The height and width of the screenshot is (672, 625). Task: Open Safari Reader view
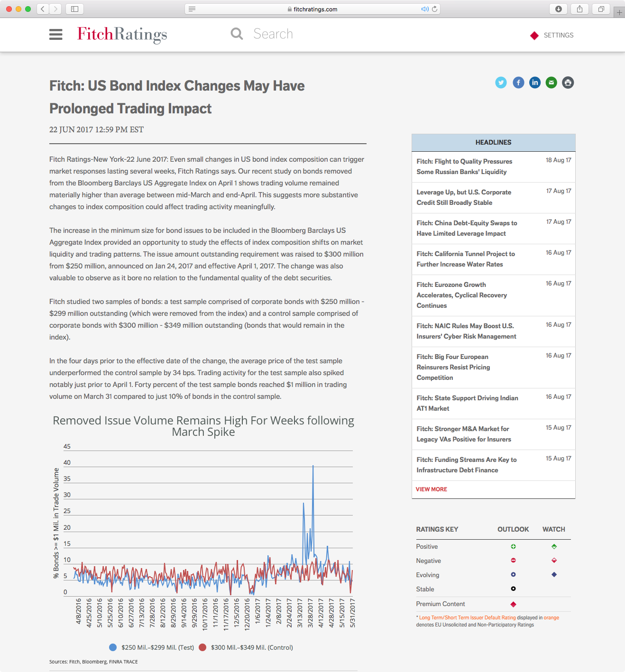click(192, 9)
